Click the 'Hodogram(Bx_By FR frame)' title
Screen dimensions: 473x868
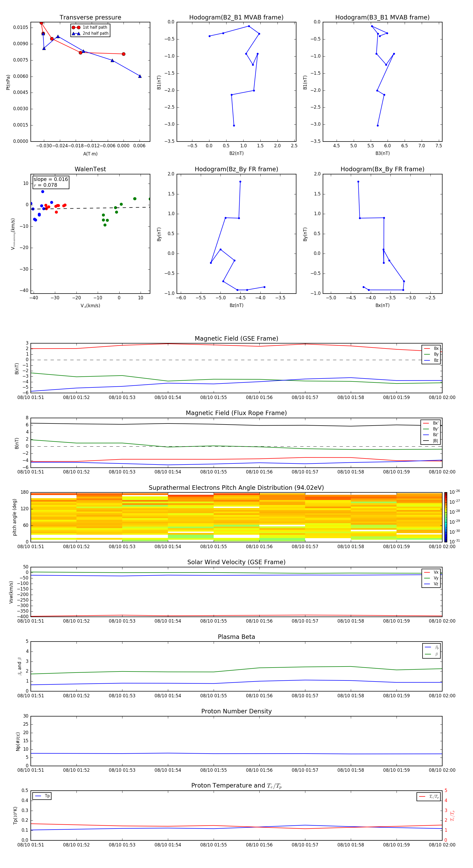tap(382, 169)
